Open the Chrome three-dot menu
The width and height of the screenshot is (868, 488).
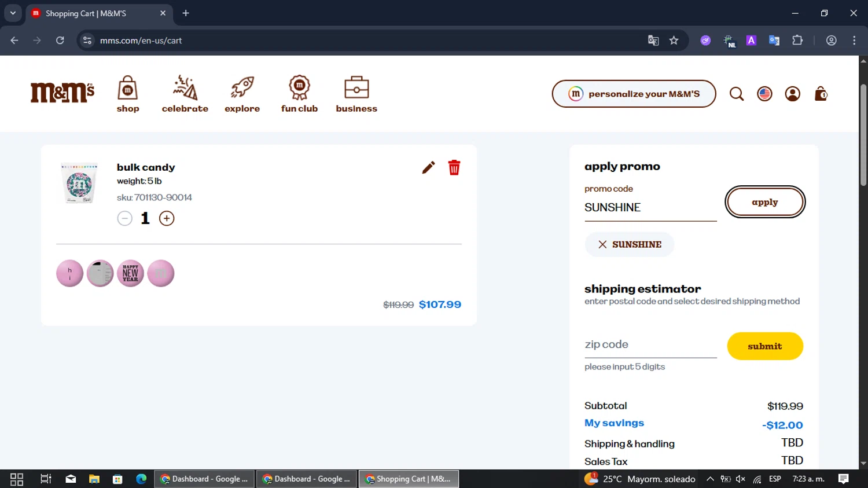click(x=854, y=41)
